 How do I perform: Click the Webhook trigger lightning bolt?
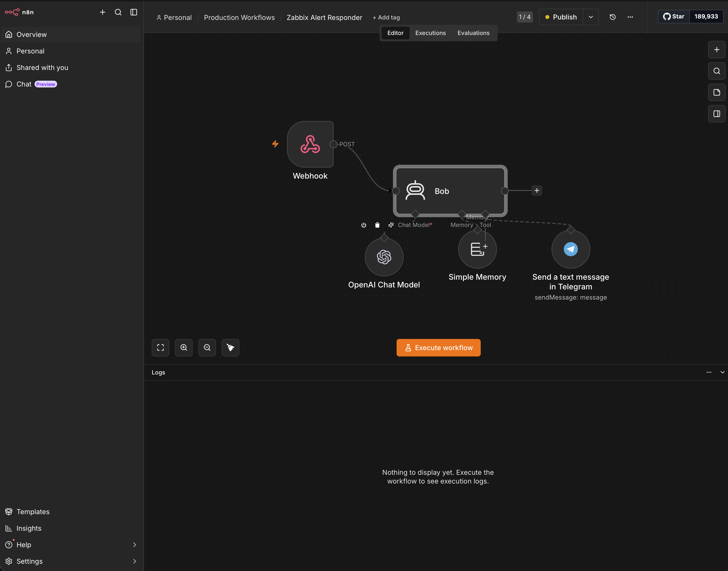click(x=275, y=144)
